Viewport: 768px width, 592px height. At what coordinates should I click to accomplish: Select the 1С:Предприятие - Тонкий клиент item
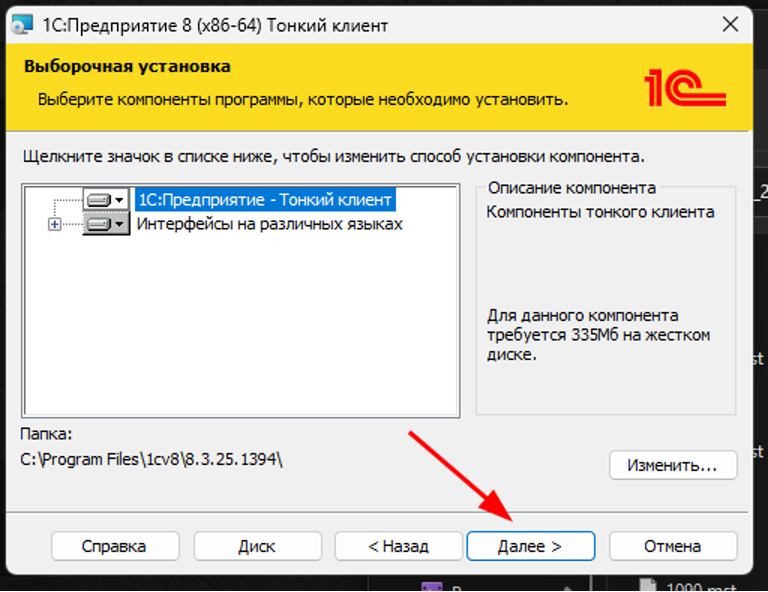pyautogui.click(x=264, y=199)
